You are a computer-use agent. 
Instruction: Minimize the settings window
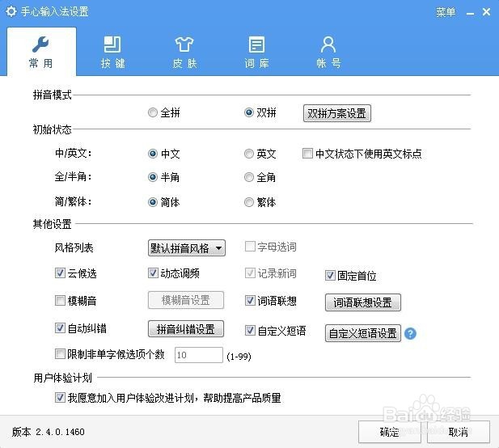[x=470, y=13]
